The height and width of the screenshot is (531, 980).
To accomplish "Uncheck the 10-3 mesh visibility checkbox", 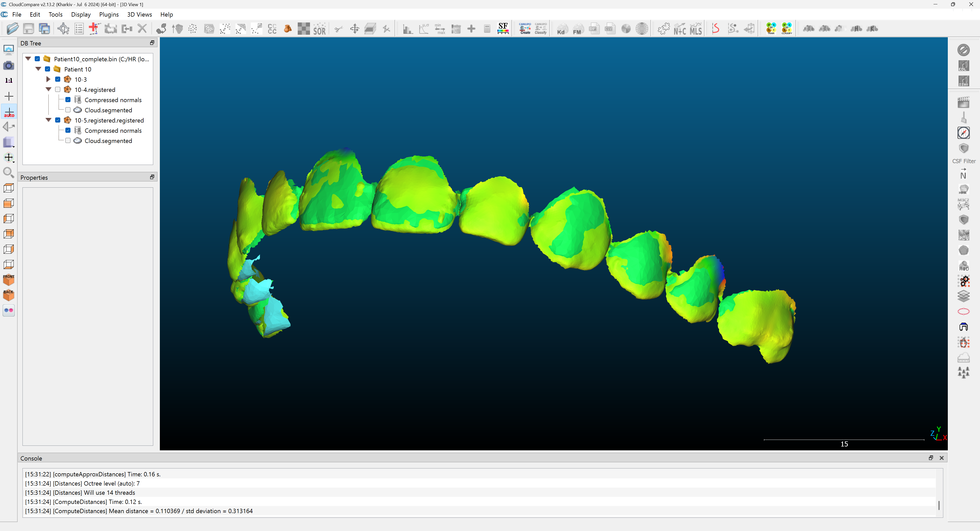I will pyautogui.click(x=58, y=79).
